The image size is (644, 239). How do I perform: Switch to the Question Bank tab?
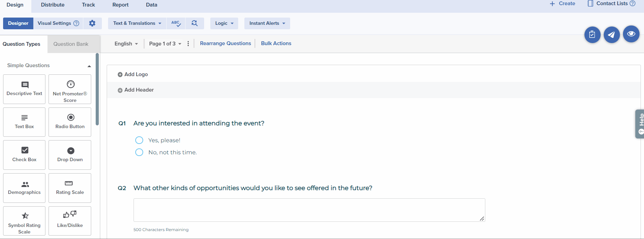70,44
